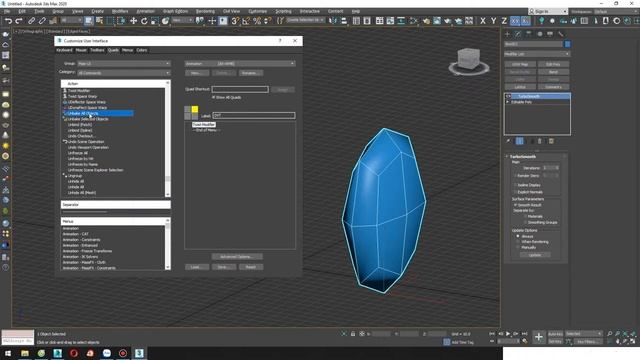The image size is (640, 360).
Task: Activate the Select and Move tool
Action: [133, 21]
